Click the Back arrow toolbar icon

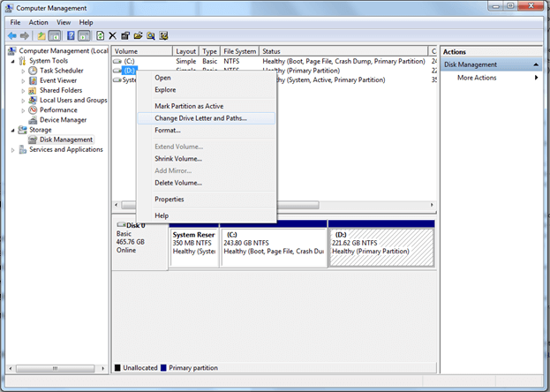point(12,35)
